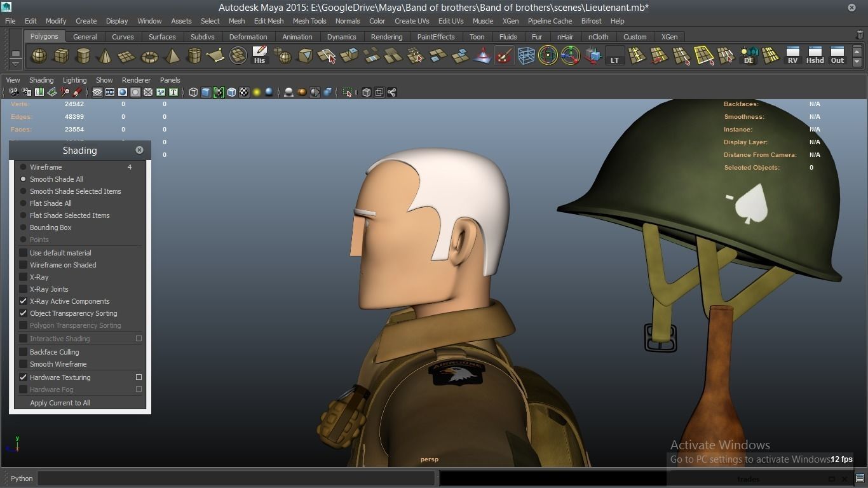Toggle the Isolate Select icon in panel toolbar

348,92
